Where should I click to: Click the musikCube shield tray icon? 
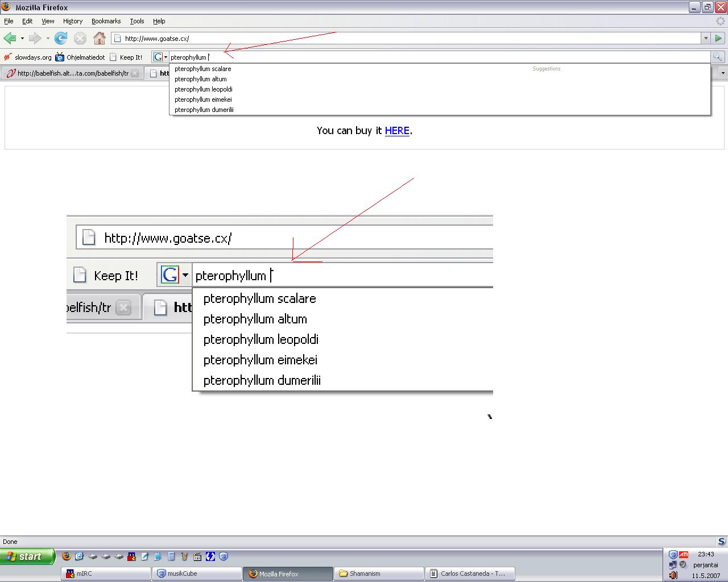[673, 554]
